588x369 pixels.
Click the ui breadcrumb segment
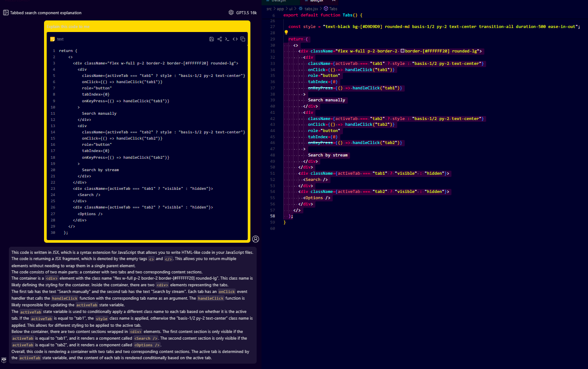pyautogui.click(x=291, y=8)
